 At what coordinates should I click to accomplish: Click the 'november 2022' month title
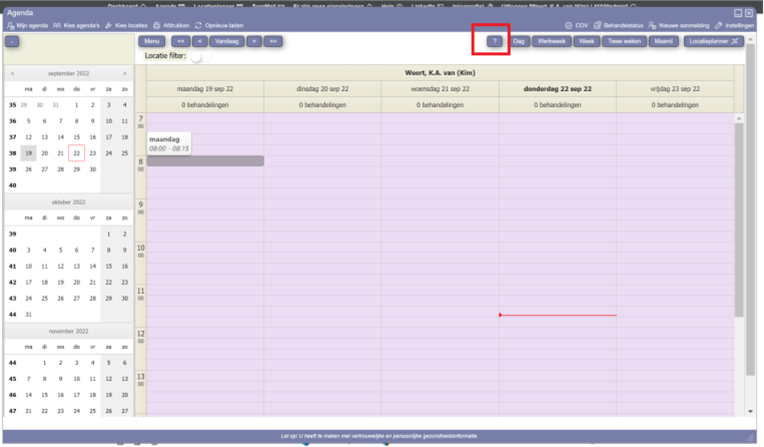pos(69,331)
